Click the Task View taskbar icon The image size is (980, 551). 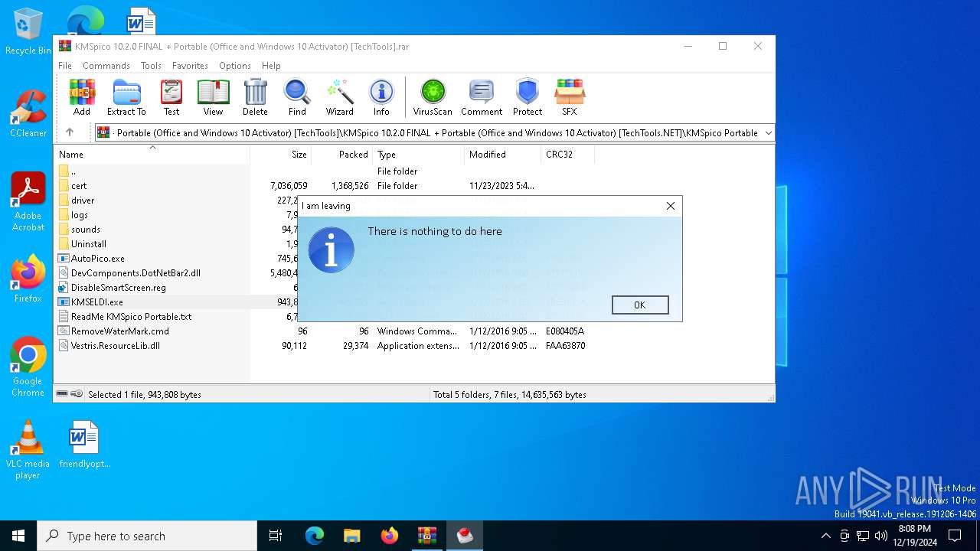(x=276, y=536)
